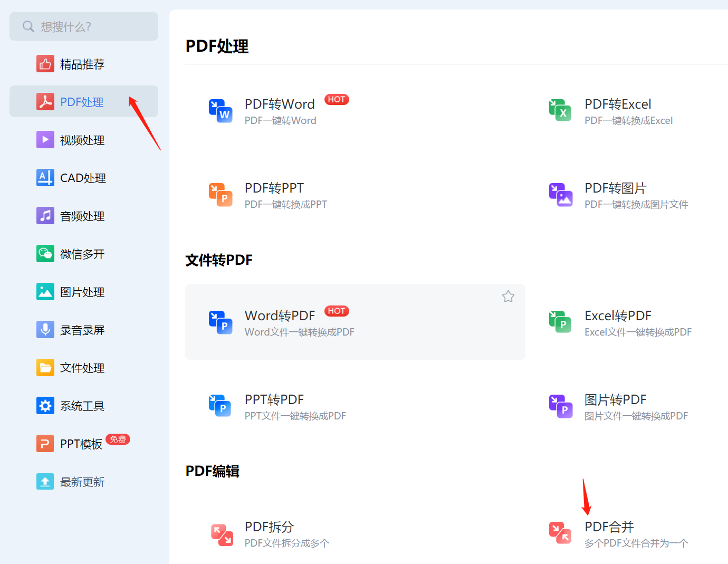728x564 pixels.
Task: Click the search magnifier icon
Action: tap(28, 26)
